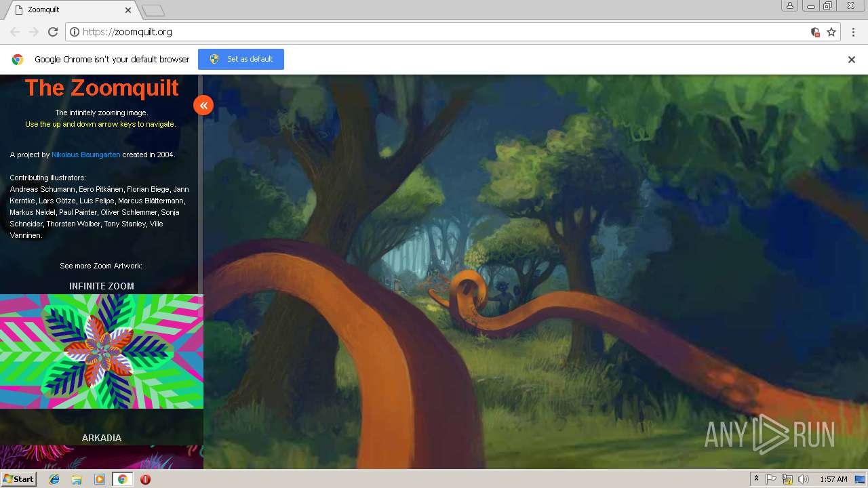Open a new browser tab
The image size is (868, 488).
[x=153, y=10]
